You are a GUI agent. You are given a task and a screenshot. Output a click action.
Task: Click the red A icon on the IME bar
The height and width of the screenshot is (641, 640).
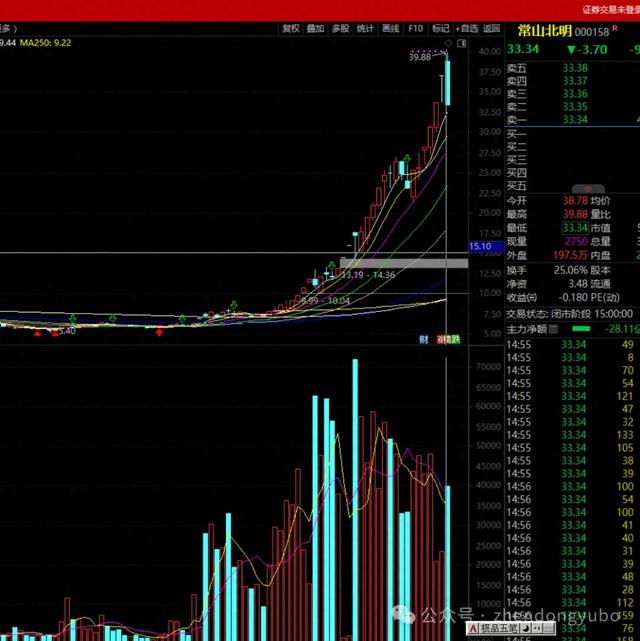pyautogui.click(x=471, y=628)
